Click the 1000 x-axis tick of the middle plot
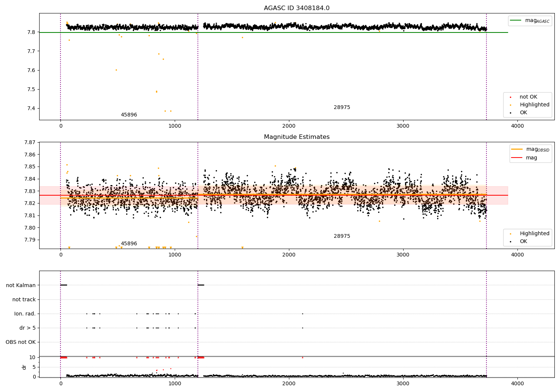 pos(175,255)
